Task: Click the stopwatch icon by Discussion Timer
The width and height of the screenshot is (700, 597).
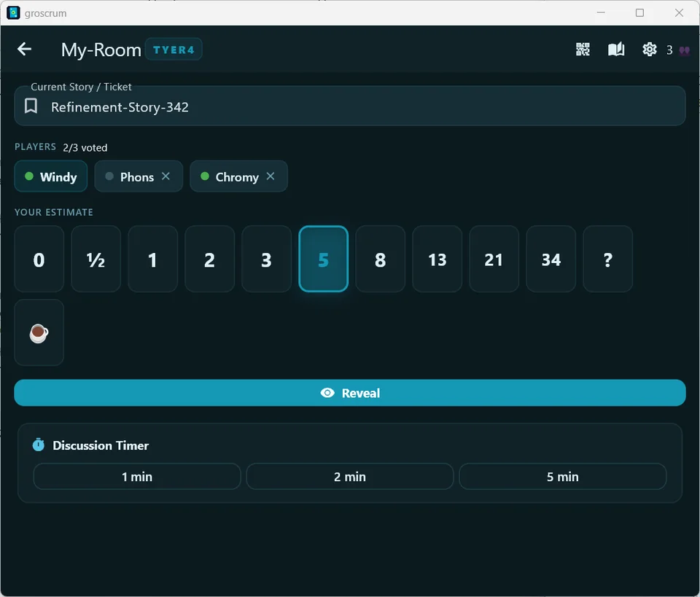Action: [x=39, y=445]
